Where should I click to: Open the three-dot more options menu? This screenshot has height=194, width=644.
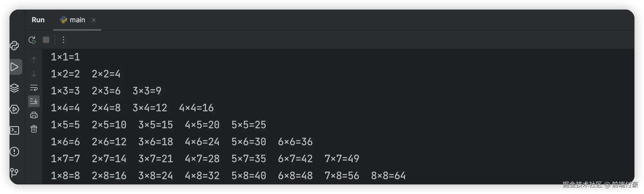coord(63,40)
